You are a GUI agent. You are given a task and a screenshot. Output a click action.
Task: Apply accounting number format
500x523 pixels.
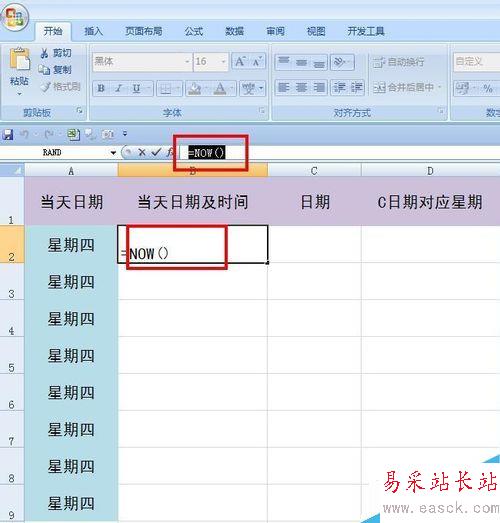click(x=462, y=88)
